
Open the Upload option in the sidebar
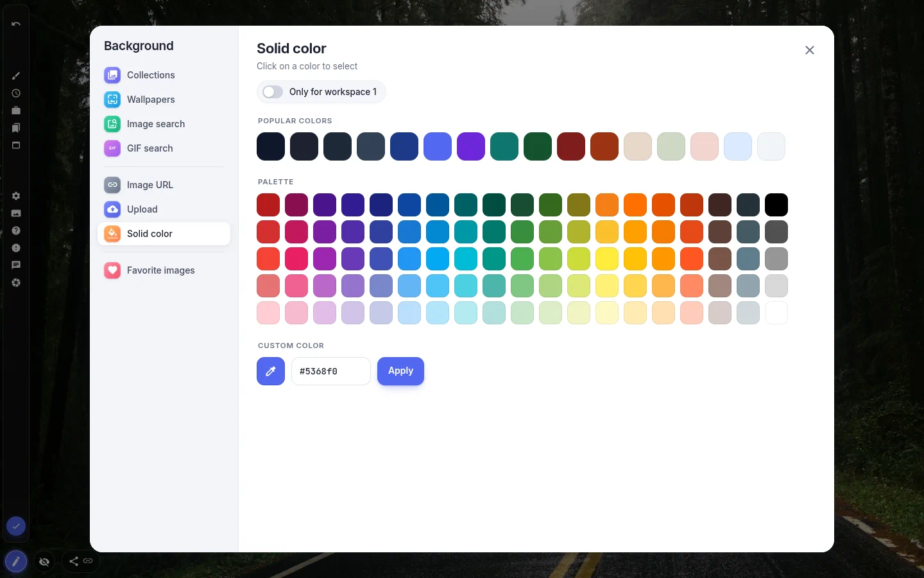(164, 209)
